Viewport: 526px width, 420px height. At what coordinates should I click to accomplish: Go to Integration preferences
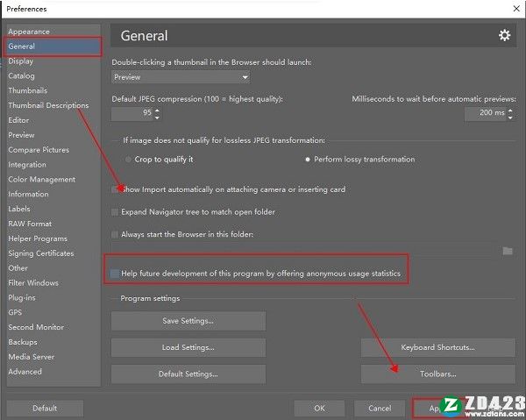[27, 164]
